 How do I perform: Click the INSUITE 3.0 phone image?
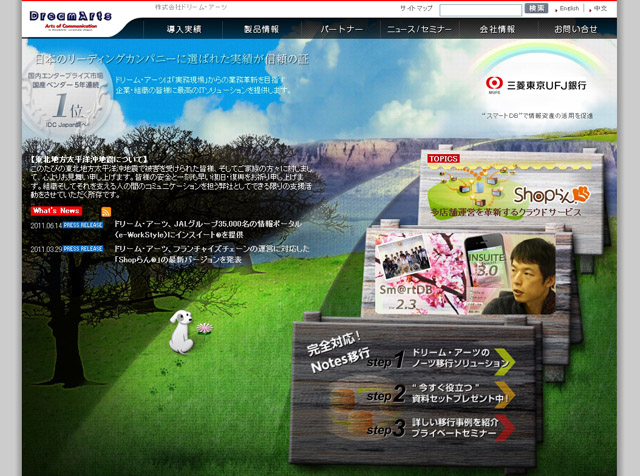click(485, 261)
